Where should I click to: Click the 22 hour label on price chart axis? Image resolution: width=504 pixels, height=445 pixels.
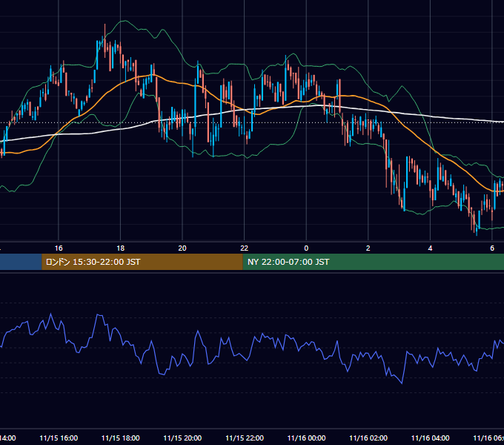[x=245, y=248]
